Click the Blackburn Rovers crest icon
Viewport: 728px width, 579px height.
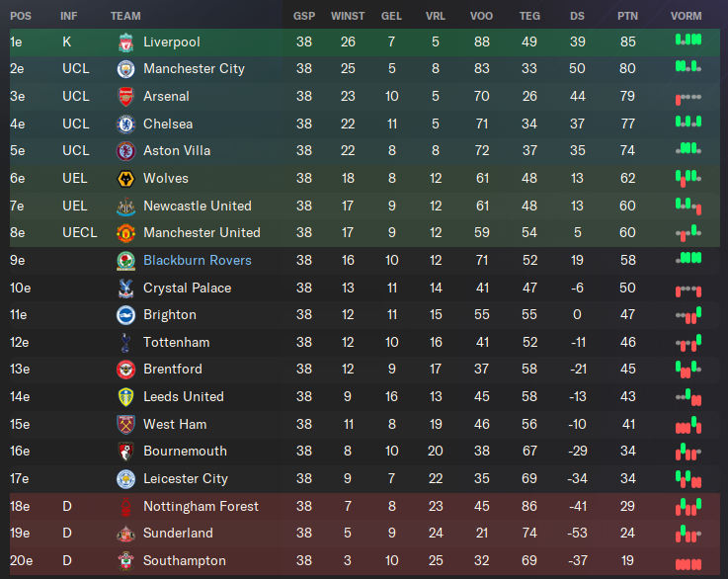click(125, 261)
